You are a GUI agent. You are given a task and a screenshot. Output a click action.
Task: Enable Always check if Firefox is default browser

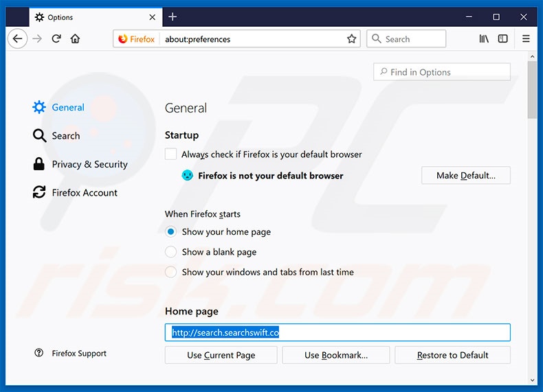click(170, 154)
